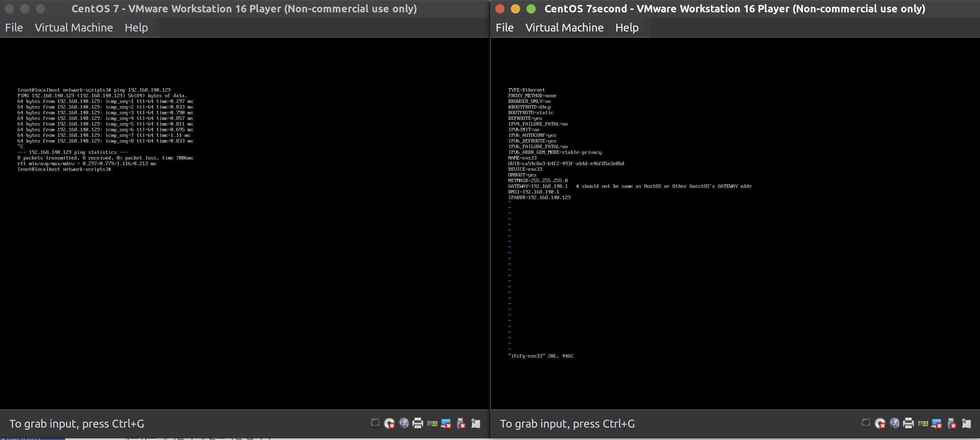980x440 pixels.
Task: Click the '# should not be same' comment
Action: (x=664, y=186)
